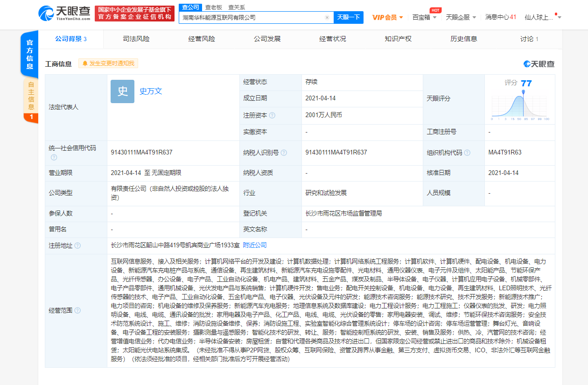Viewport: 588px width, 385px height.
Task: Select the 查老板 search tab
Action: point(215,7)
